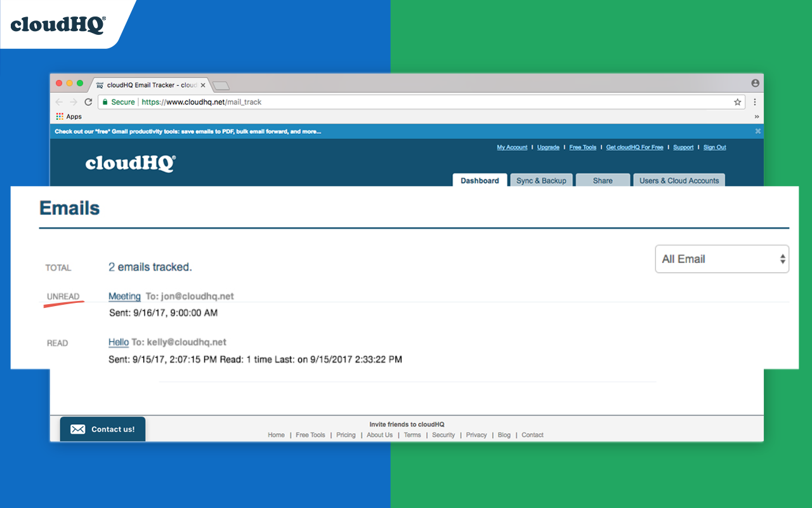Click the Chrome profile avatar icon
This screenshot has width=812, height=508.
(x=755, y=83)
